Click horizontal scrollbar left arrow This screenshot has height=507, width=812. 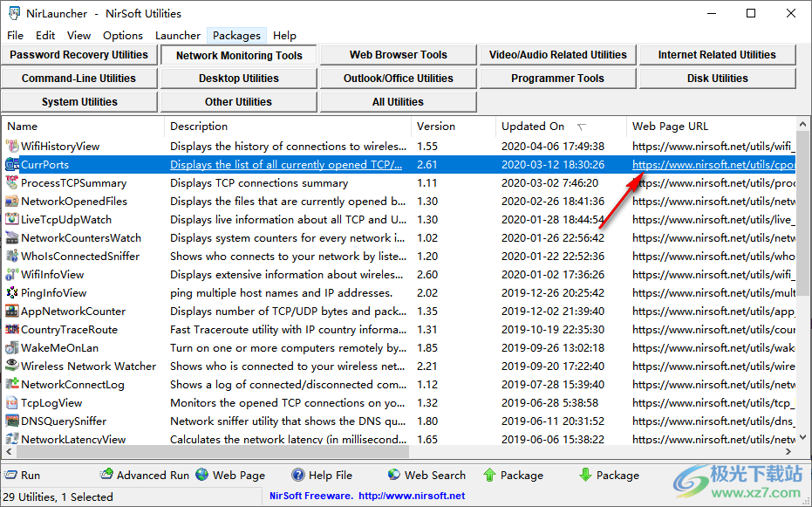tap(9, 451)
